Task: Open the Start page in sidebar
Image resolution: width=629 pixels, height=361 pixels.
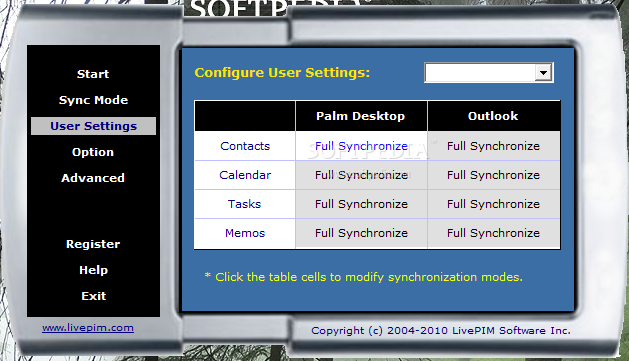Action: click(93, 74)
